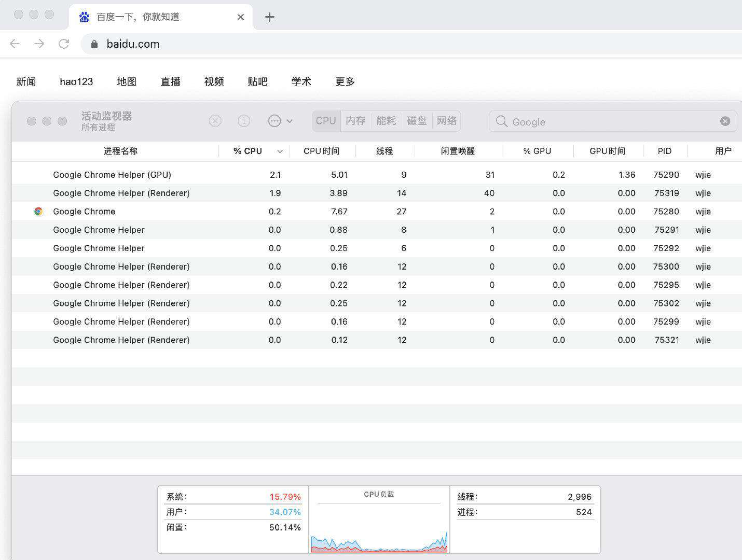742x560 pixels.
Task: Open the ellipsis more-actions menu icon
Action: pyautogui.click(x=274, y=121)
